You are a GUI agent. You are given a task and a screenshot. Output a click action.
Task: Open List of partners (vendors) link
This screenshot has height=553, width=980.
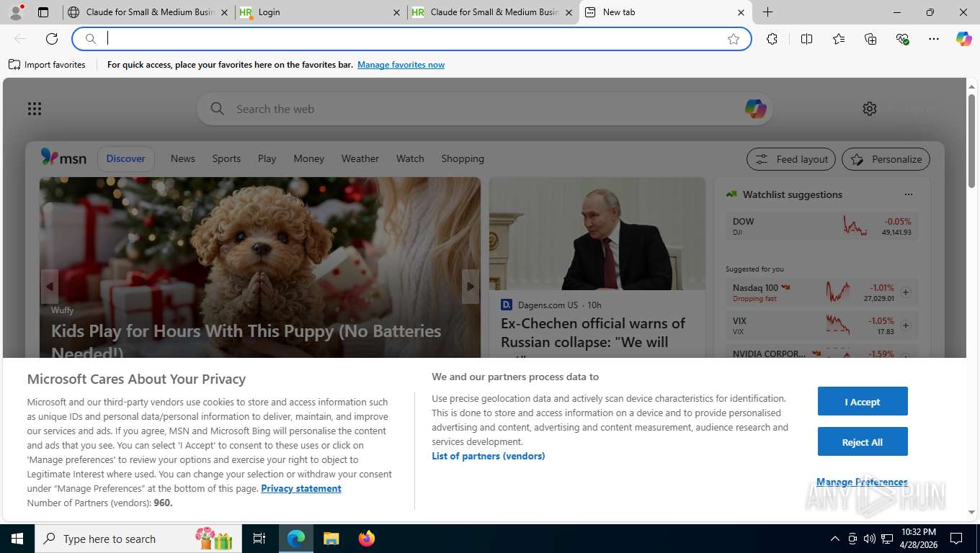(x=489, y=456)
